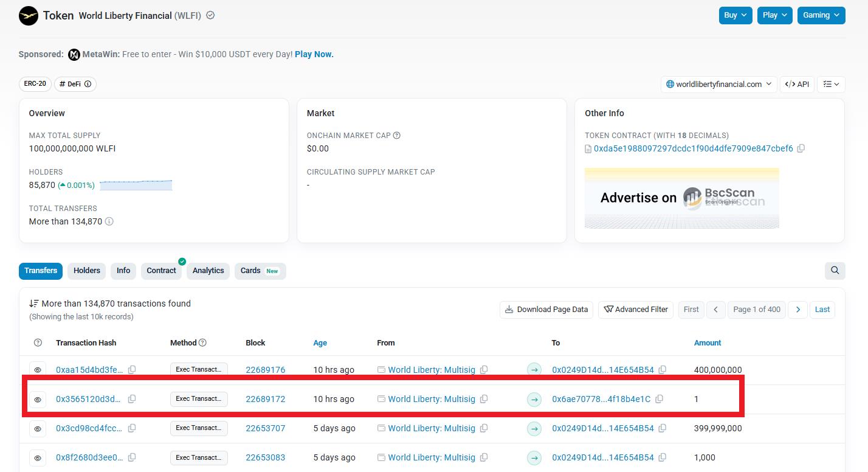The width and height of the screenshot is (868, 472).
Task: Toggle the Amount column display
Action: coord(708,343)
